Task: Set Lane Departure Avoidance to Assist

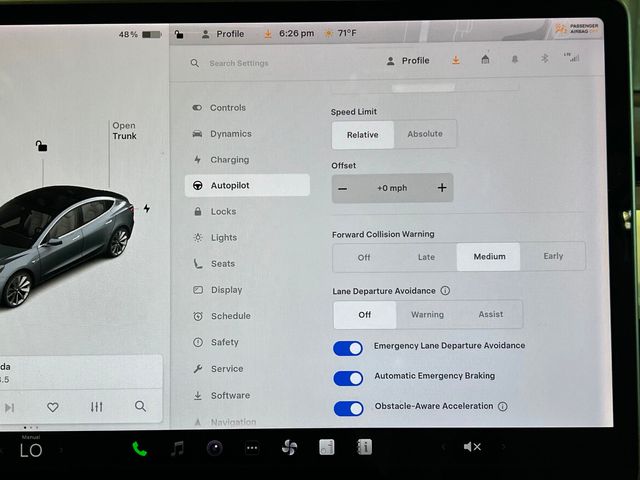Action: coord(491,314)
